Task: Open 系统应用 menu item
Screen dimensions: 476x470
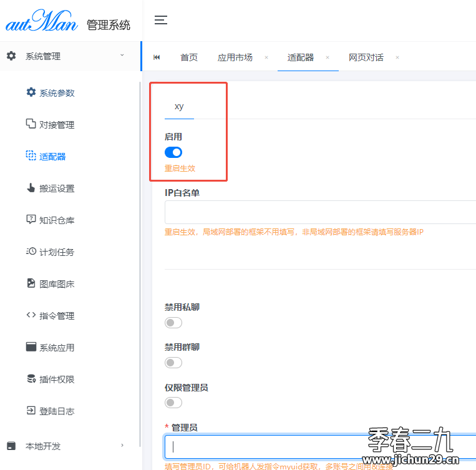Action: tap(57, 348)
